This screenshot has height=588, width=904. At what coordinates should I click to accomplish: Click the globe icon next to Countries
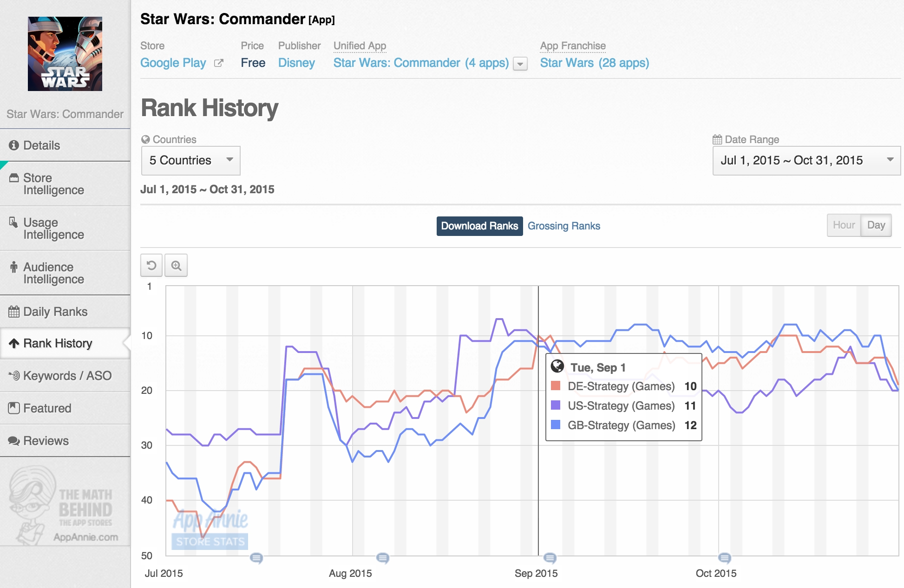pos(145,139)
